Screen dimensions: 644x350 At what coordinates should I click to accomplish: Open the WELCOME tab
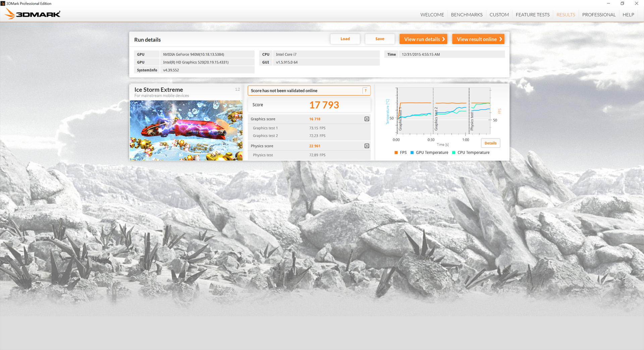pos(432,15)
